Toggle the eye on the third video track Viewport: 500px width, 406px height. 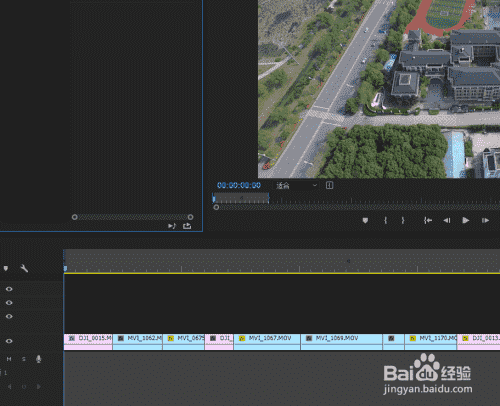9,316
